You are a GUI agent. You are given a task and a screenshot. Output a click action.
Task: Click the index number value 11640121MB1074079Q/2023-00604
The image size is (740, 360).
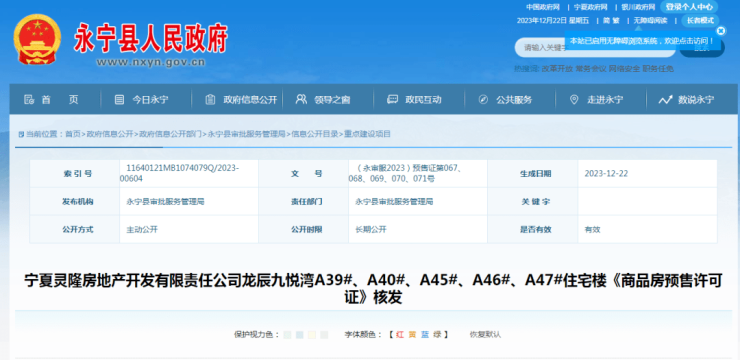click(x=179, y=173)
